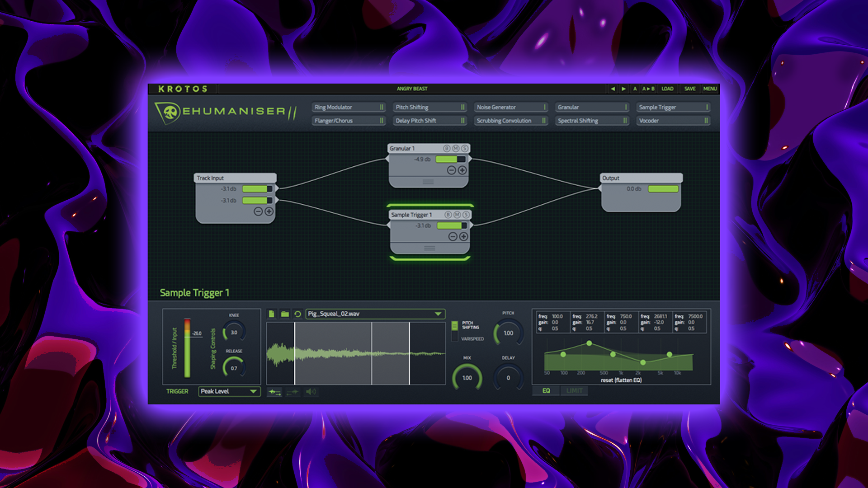The image size is (868, 488).
Task: Click reset (flatten EQ)
Action: [x=621, y=380]
